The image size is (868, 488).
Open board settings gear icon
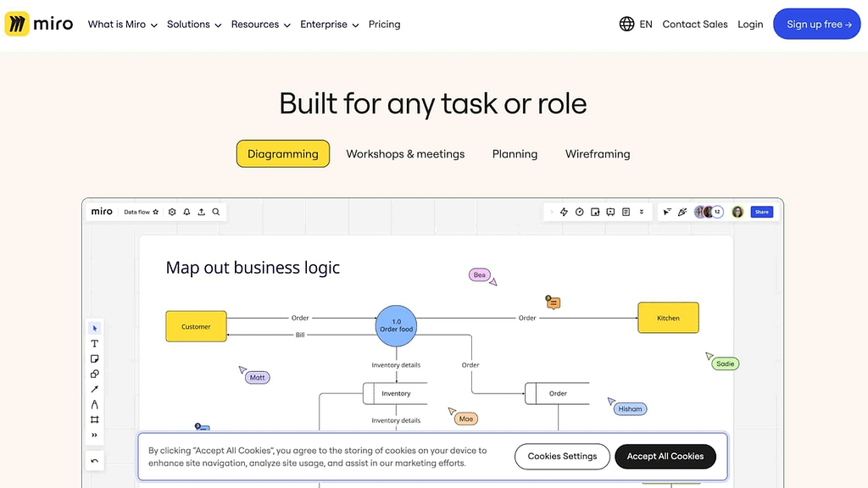[172, 212]
